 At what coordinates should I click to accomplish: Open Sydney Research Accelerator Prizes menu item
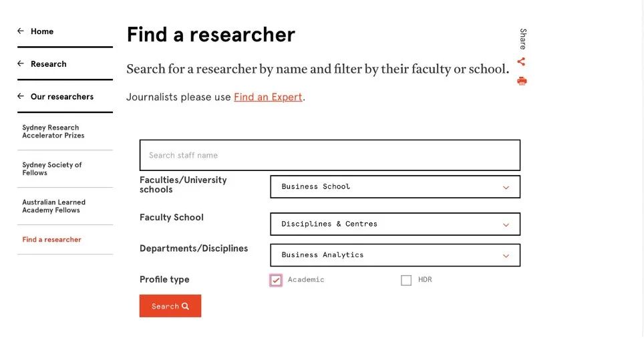pyautogui.click(x=53, y=132)
